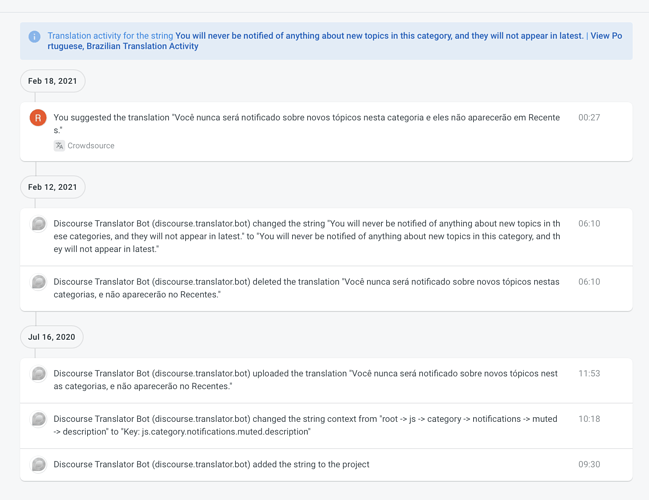Click the 'added the string to the project' entry
The height and width of the screenshot is (500, 649).
(x=211, y=464)
